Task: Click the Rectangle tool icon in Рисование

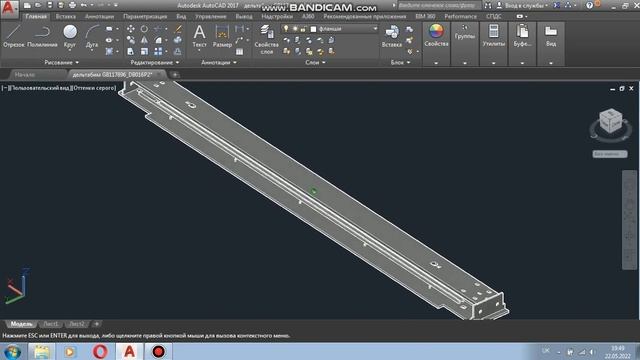Action: point(109,29)
